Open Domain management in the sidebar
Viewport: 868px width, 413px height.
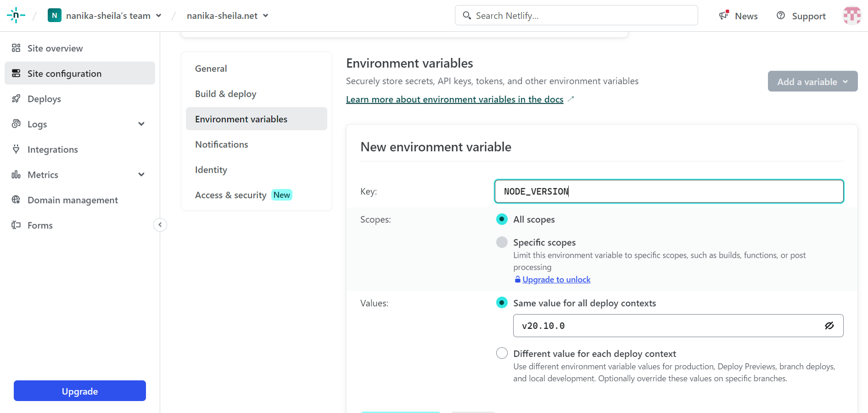pos(73,200)
